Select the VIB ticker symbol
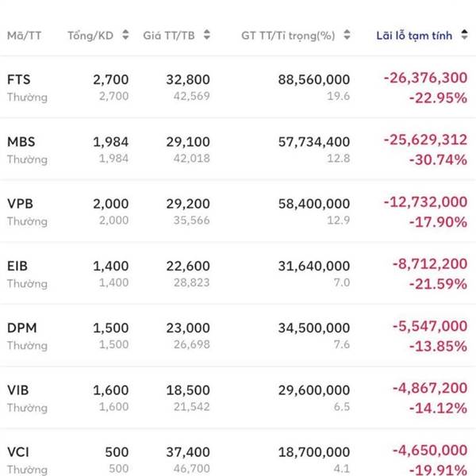The image size is (476, 476). 18,390
